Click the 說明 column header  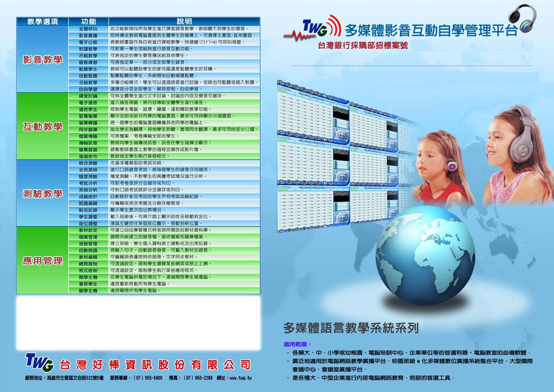(184, 21)
